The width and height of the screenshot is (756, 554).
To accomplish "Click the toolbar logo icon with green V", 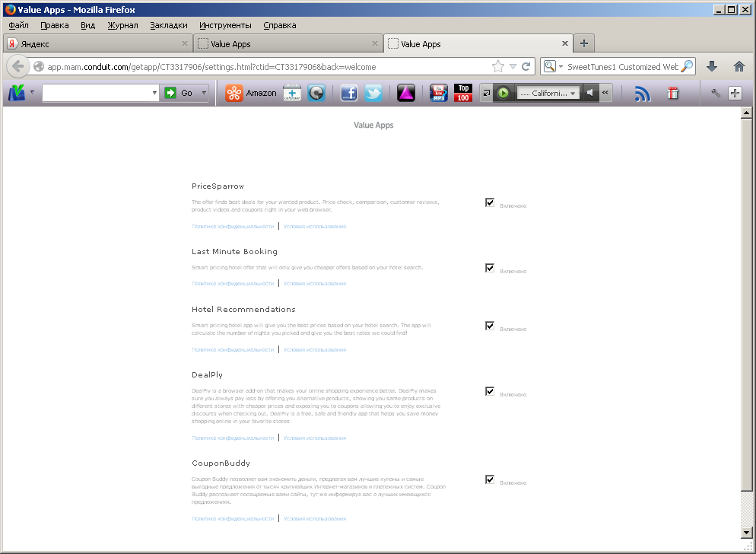I will [x=17, y=93].
